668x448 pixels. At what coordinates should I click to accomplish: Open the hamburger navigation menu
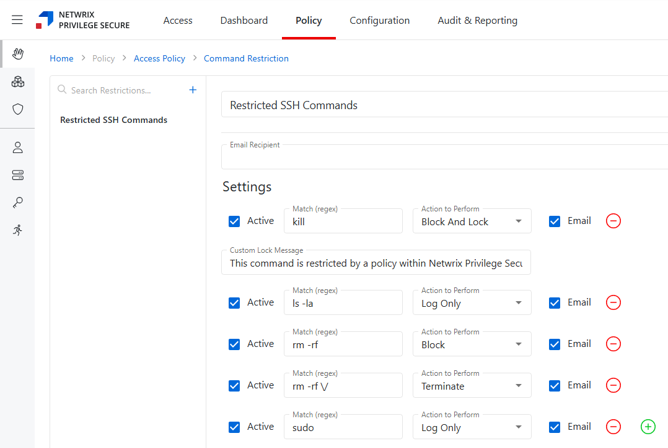point(17,20)
